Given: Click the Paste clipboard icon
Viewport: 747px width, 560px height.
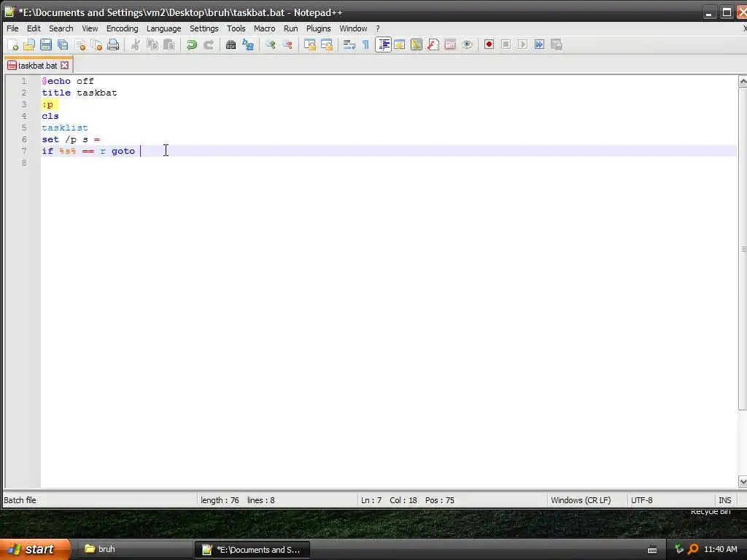Looking at the screenshot, I should (x=169, y=44).
